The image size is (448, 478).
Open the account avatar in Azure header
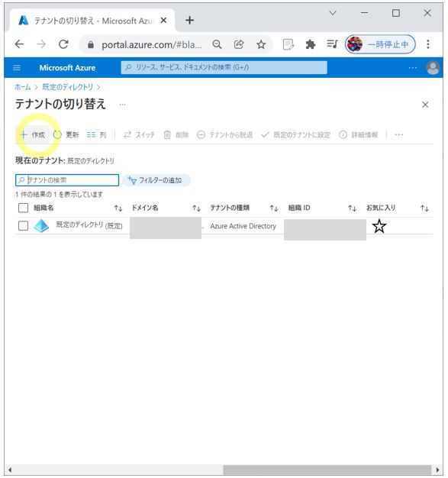tap(433, 68)
